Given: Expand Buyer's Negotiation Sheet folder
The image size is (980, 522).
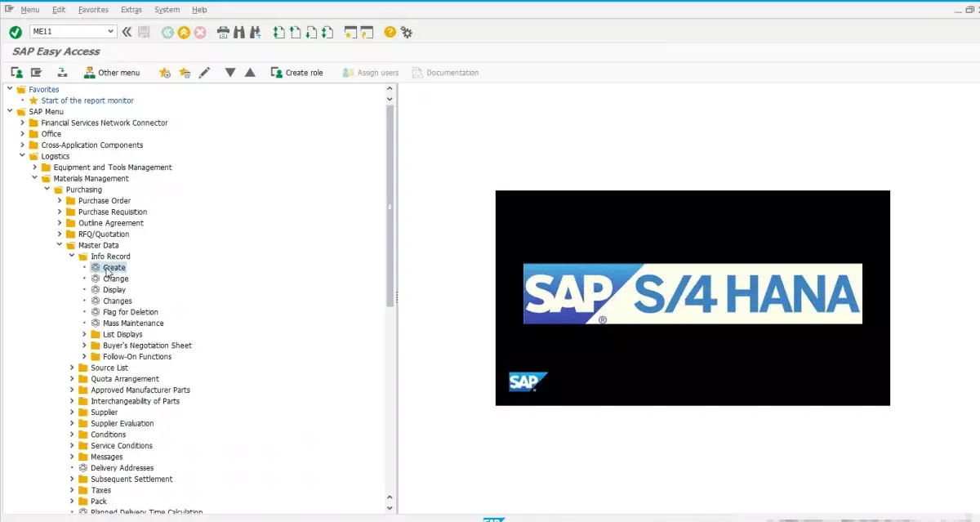Looking at the screenshot, I should tap(84, 346).
